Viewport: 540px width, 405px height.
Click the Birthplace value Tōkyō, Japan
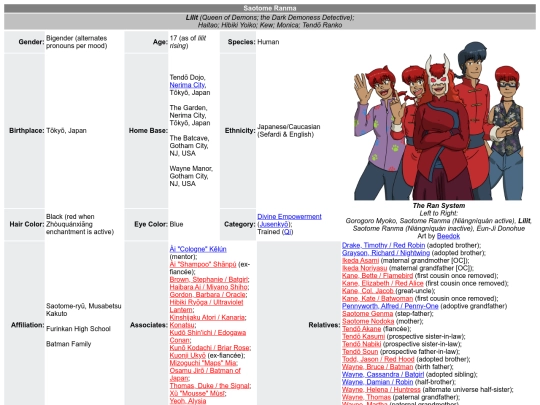pyautogui.click(x=66, y=131)
